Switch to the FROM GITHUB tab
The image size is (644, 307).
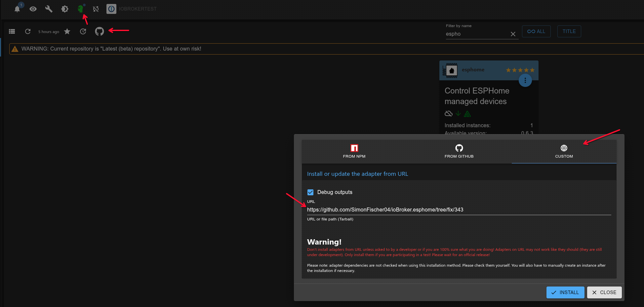pyautogui.click(x=459, y=152)
